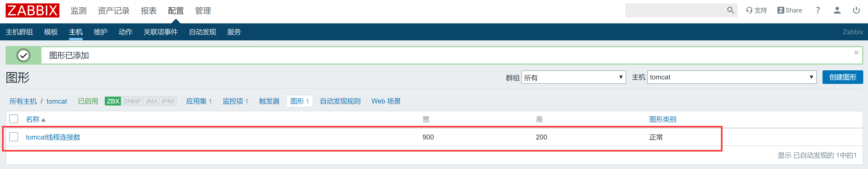Viewport: 868px width, 169px height.
Task: Open the 监测 top menu
Action: pyautogui.click(x=79, y=11)
